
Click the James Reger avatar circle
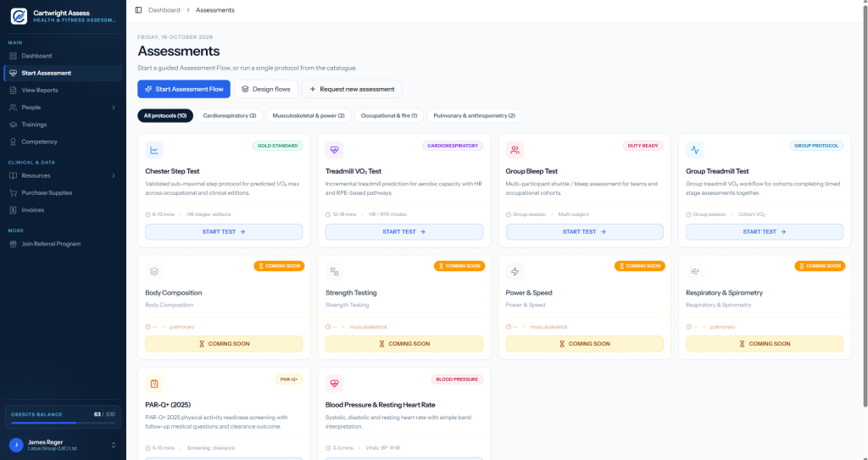pyautogui.click(x=16, y=445)
